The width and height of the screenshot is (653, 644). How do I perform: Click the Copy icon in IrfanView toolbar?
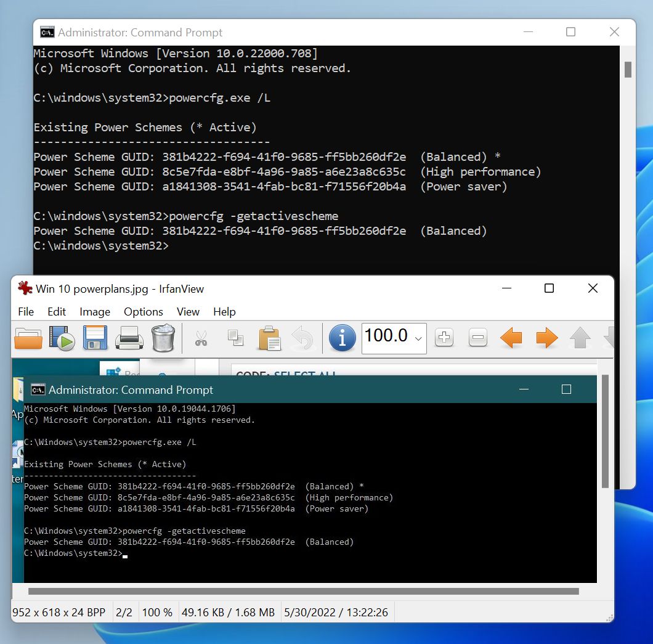pyautogui.click(x=235, y=338)
